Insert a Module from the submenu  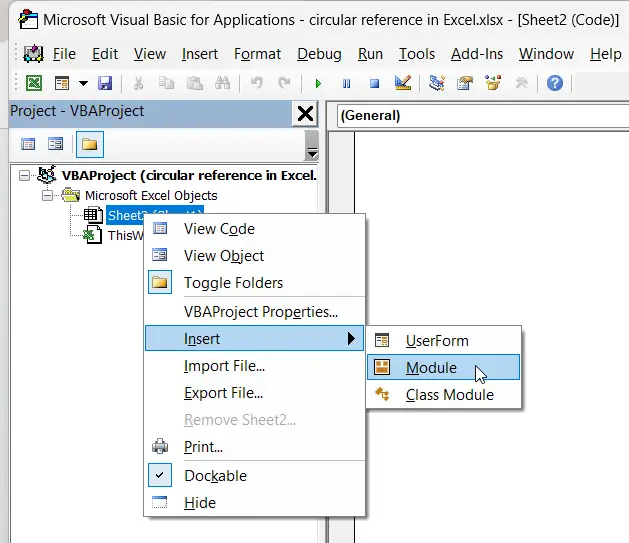(x=444, y=367)
